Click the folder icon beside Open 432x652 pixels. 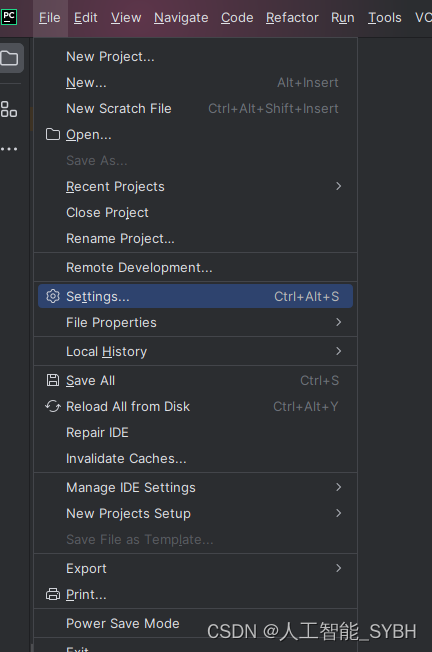pyautogui.click(x=53, y=134)
